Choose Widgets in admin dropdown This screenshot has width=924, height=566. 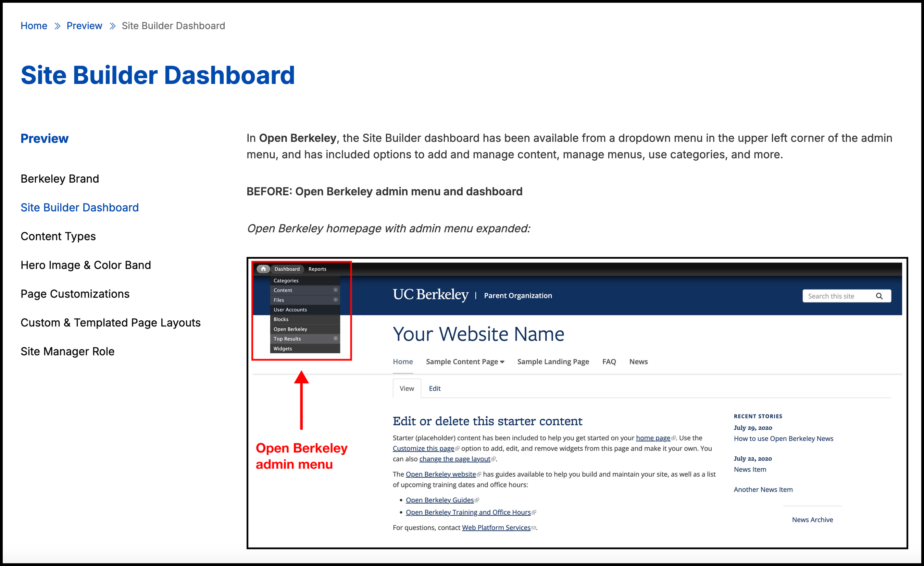click(x=305, y=348)
